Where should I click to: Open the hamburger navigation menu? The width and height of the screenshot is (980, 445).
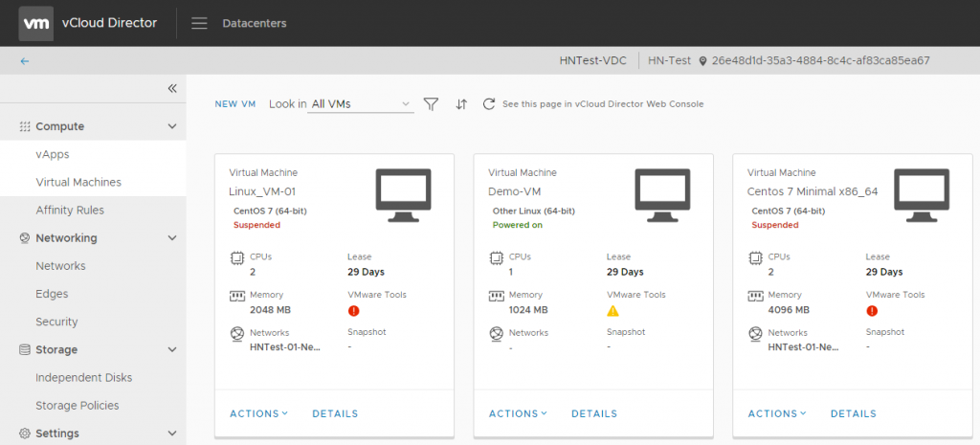point(199,23)
